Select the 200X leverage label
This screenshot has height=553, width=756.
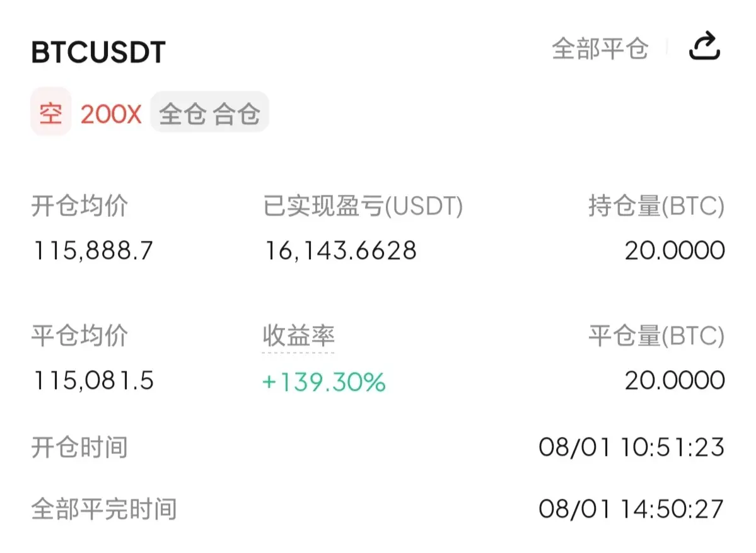click(x=111, y=114)
